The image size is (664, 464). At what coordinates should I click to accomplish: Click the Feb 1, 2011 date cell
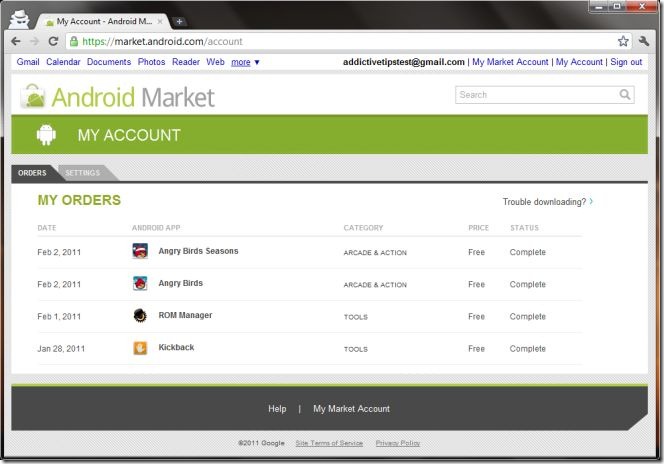pos(59,316)
